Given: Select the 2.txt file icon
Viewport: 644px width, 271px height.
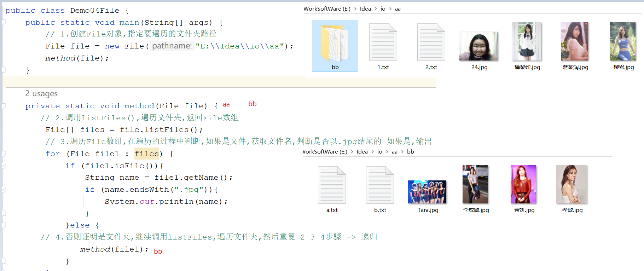Looking at the screenshot, I should [431, 42].
